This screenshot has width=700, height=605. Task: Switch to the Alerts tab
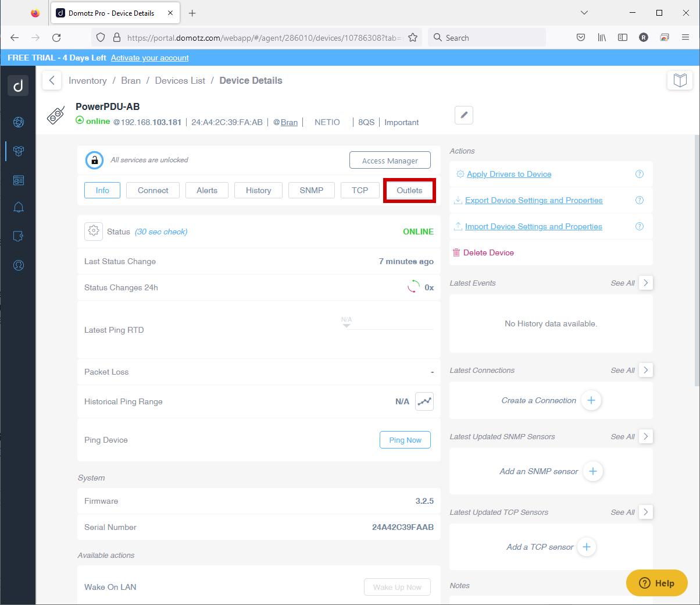207,190
